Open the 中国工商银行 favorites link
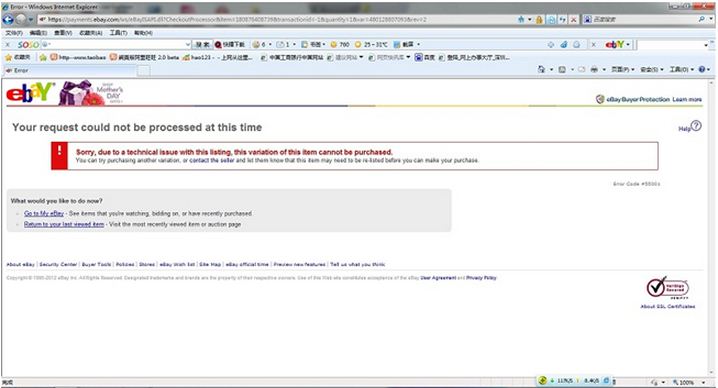The width and height of the screenshot is (718, 388). [292, 57]
